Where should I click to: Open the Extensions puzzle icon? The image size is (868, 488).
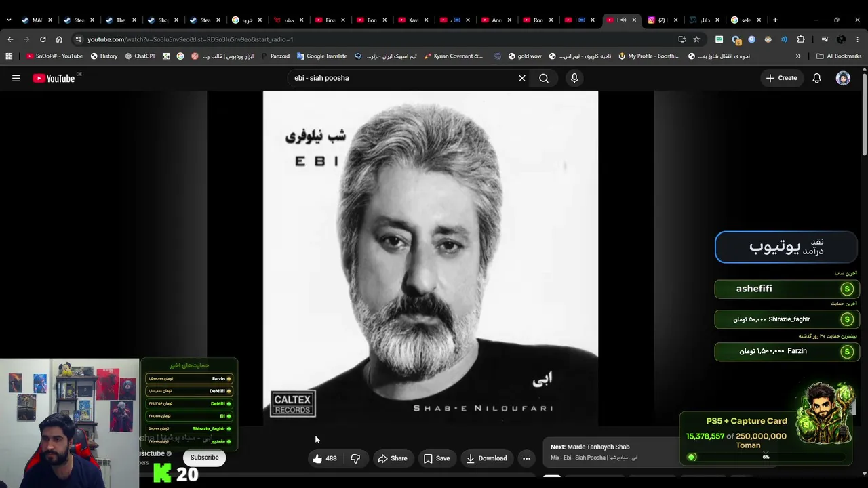point(801,39)
